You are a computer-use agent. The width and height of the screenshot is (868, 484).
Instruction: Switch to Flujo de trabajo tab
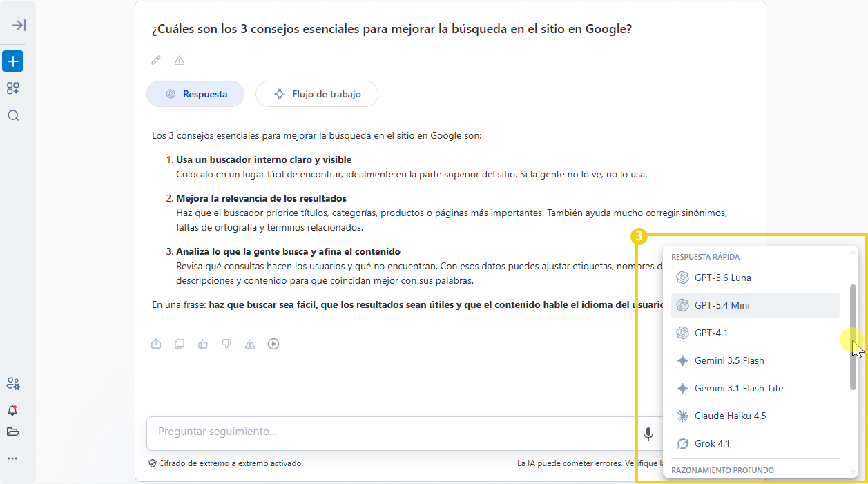pos(317,94)
